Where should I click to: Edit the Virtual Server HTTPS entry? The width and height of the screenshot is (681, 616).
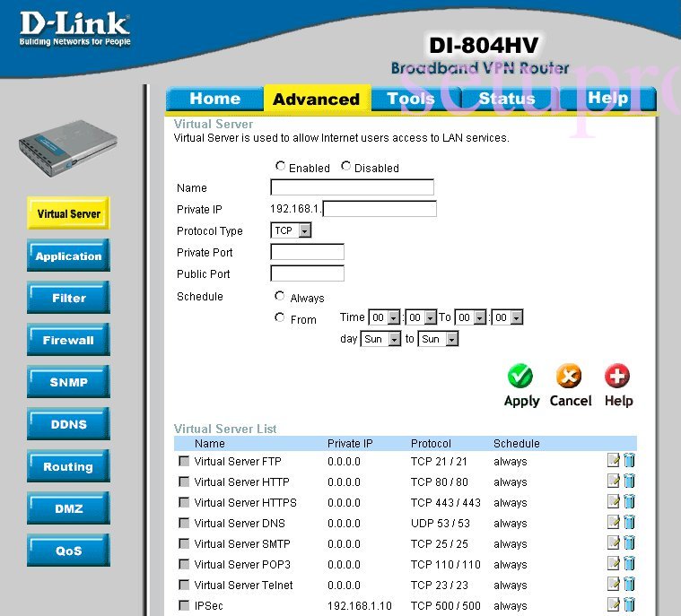pos(613,501)
